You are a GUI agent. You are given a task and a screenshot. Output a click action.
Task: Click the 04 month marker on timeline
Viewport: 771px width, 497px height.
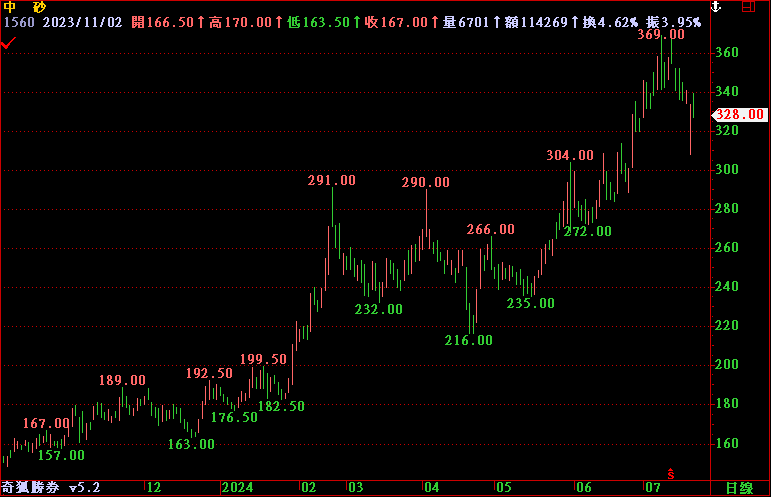(x=432, y=488)
